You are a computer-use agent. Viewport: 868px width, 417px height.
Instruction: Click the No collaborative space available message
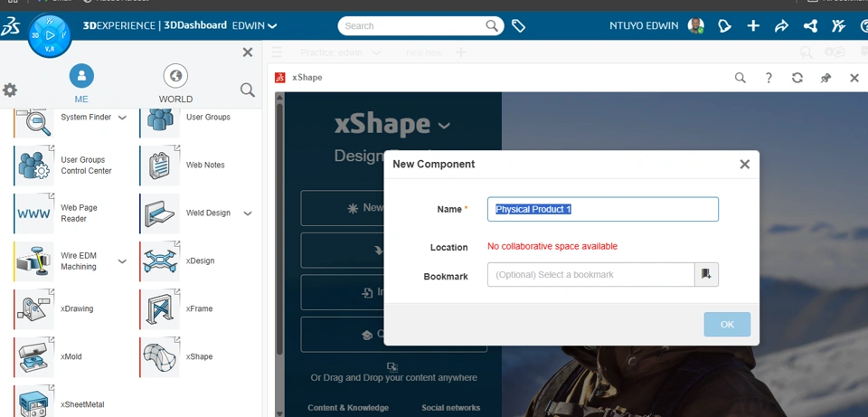tap(552, 246)
